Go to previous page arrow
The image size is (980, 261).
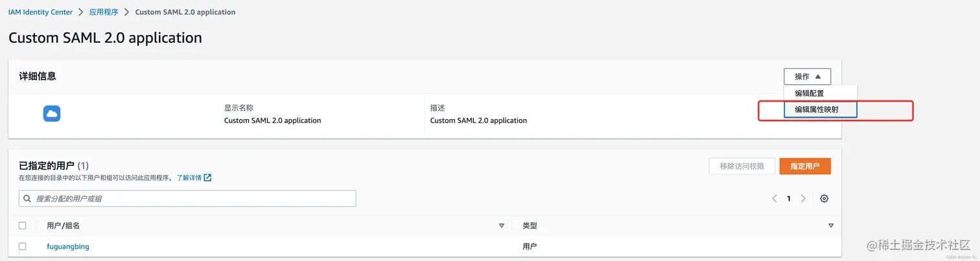tap(774, 199)
